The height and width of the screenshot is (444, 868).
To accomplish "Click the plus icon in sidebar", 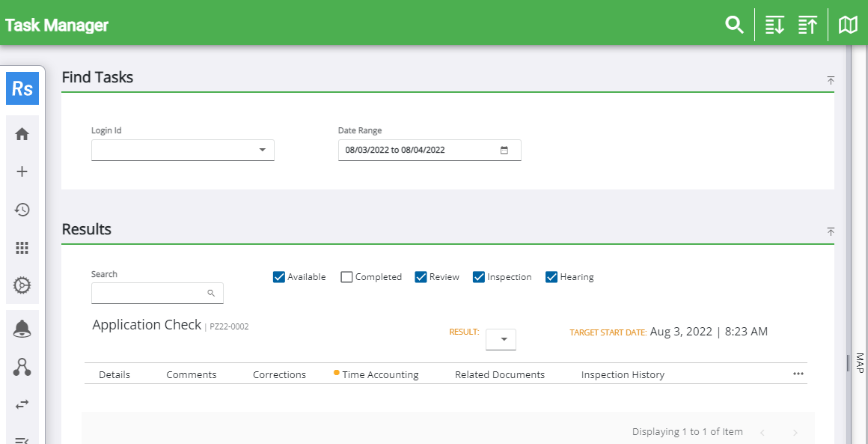I will (22, 171).
